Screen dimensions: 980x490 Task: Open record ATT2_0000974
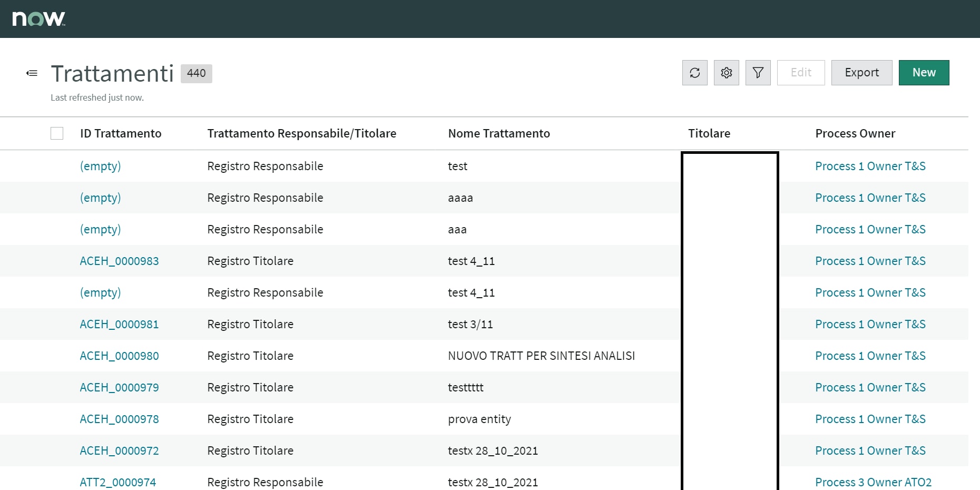click(117, 482)
